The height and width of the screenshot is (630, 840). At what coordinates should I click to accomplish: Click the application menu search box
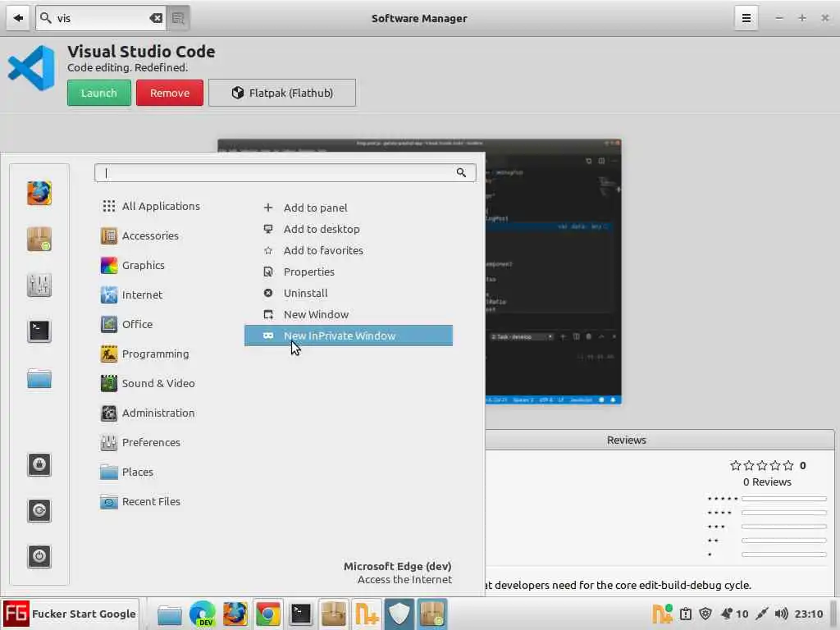pyautogui.click(x=285, y=172)
